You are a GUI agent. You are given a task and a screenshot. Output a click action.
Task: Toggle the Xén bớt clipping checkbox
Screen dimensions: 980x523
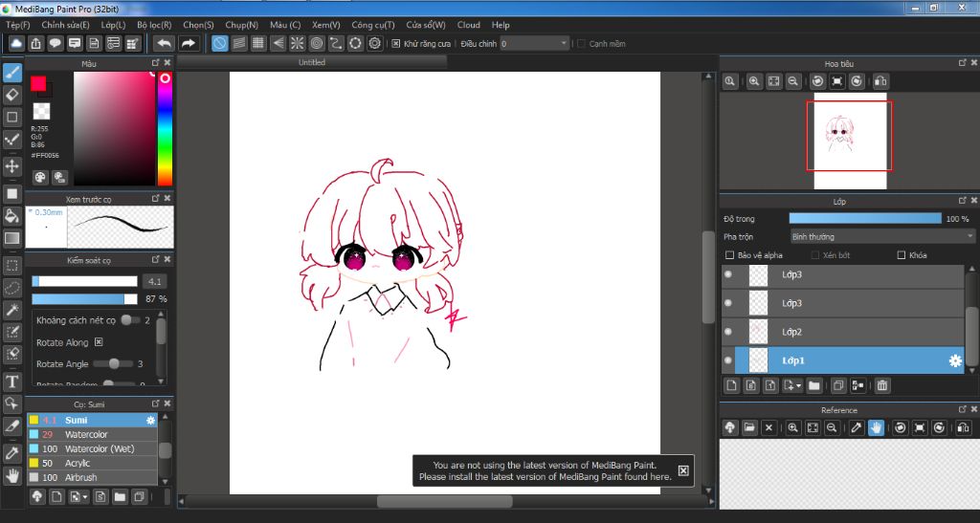[815, 255]
